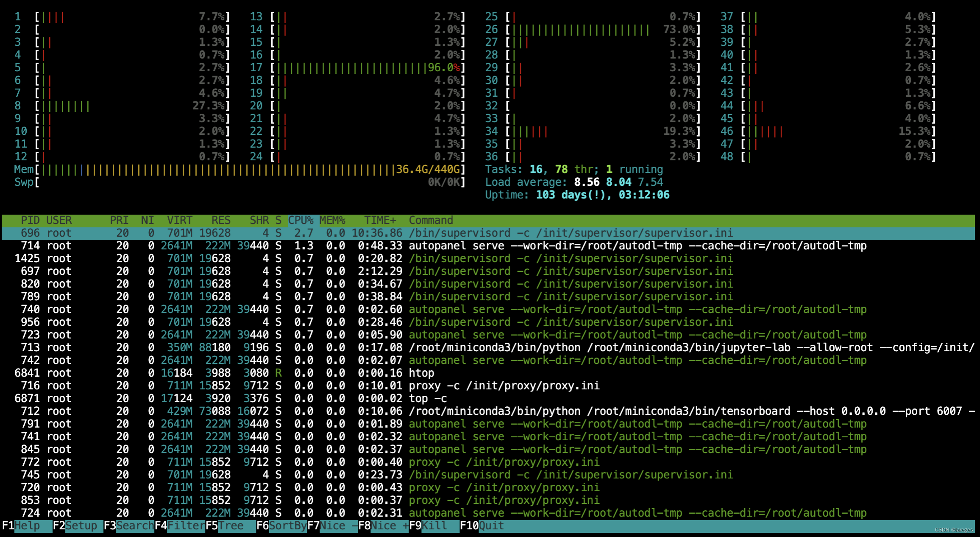Click the CPU 26 usage bar at 73.0%
980x537 pixels.
click(x=593, y=30)
